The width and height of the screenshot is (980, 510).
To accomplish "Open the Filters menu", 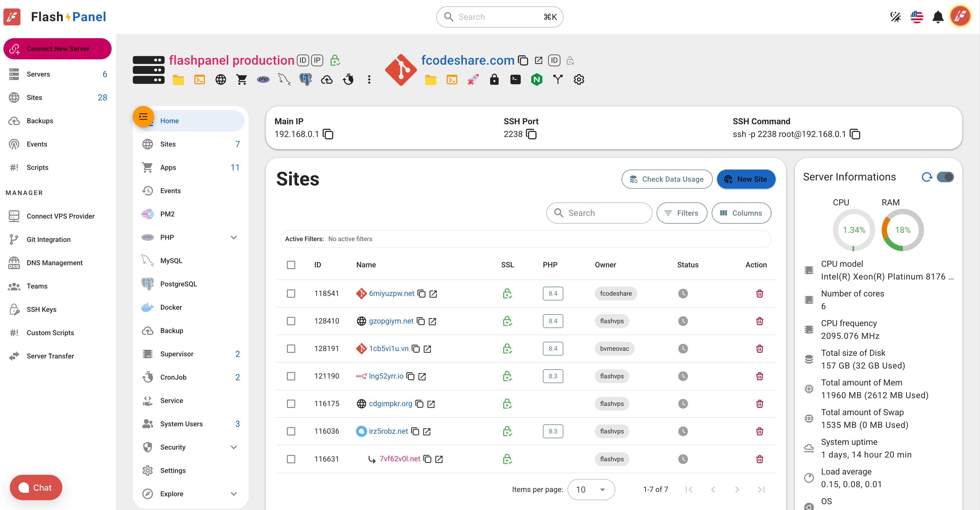I will click(682, 213).
